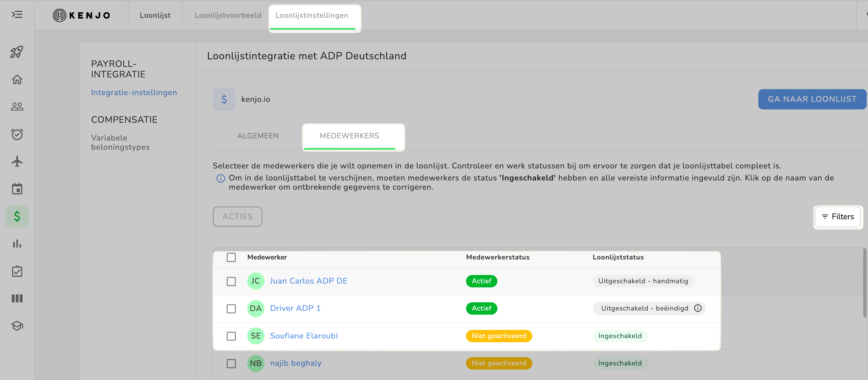868x380 pixels.
Task: Click info icon next to Uitgeschakeld - beëindigd
Action: point(698,308)
